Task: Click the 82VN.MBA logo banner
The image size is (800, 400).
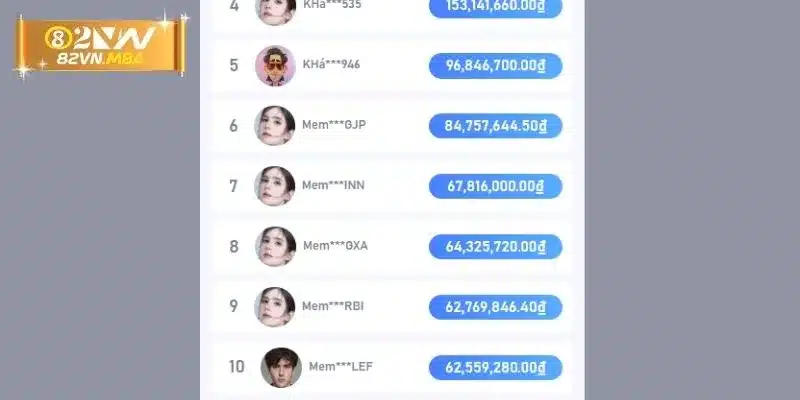Action: point(99,45)
